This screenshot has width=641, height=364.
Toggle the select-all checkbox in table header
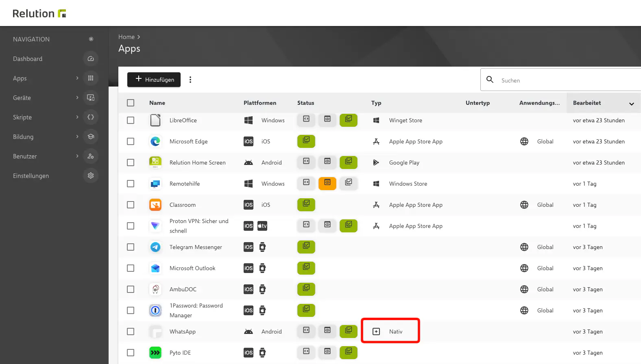click(131, 103)
